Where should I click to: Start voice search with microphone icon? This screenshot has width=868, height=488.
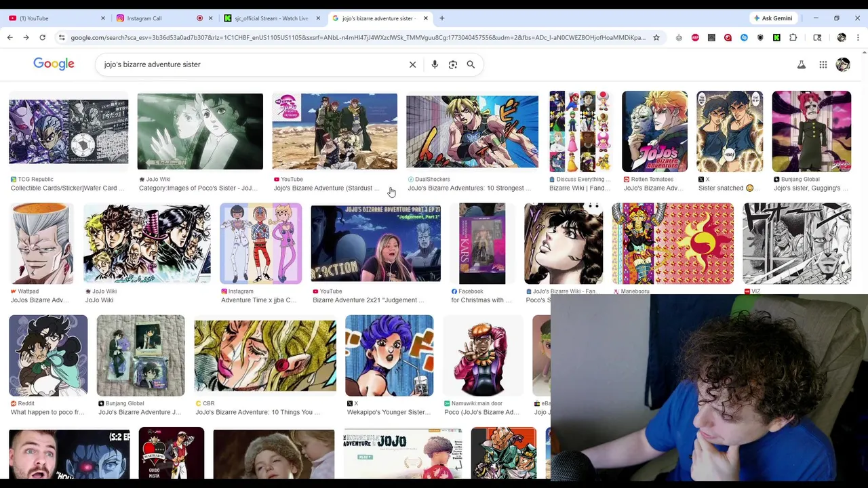tap(435, 64)
